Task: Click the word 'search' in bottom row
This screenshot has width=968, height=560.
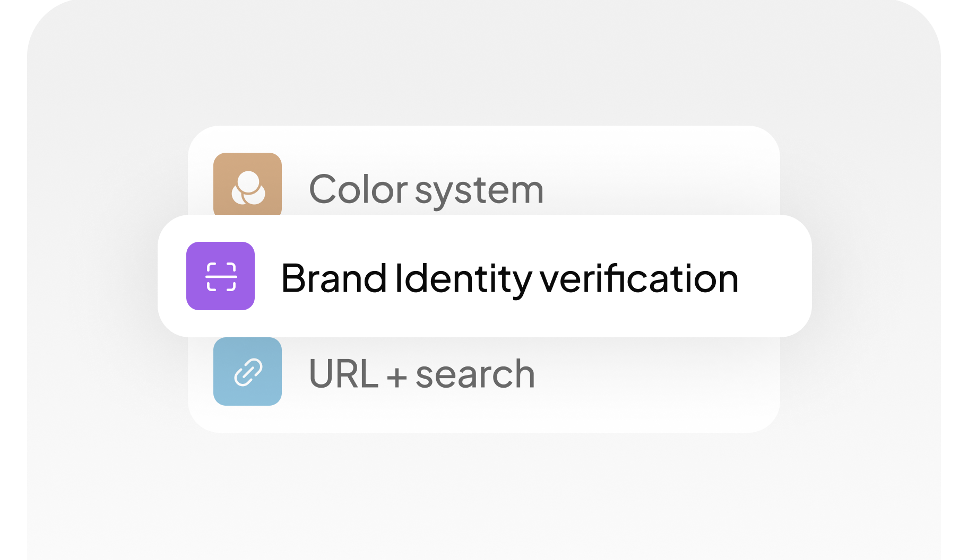Action: coord(475,374)
